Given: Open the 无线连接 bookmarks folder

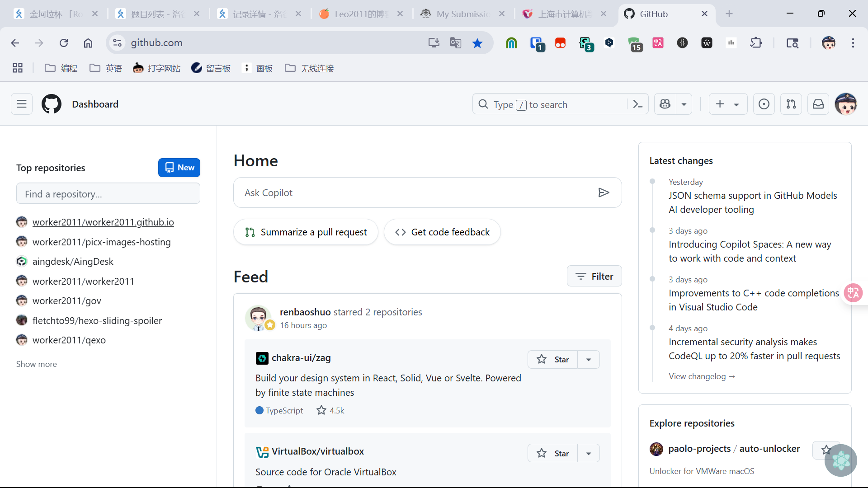Looking at the screenshot, I should coord(309,68).
